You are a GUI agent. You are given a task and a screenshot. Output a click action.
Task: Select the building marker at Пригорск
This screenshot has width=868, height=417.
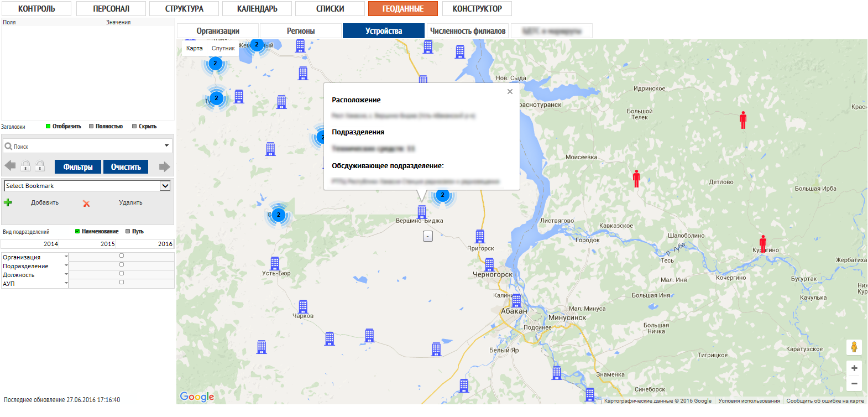click(x=480, y=236)
